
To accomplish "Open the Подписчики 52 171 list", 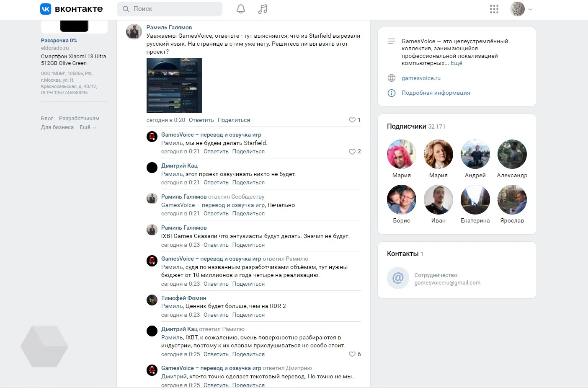I will (x=416, y=127).
